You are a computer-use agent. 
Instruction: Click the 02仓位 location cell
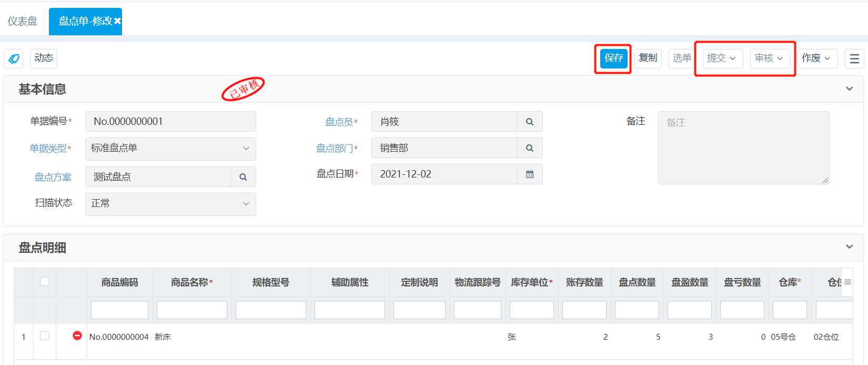pos(826,337)
